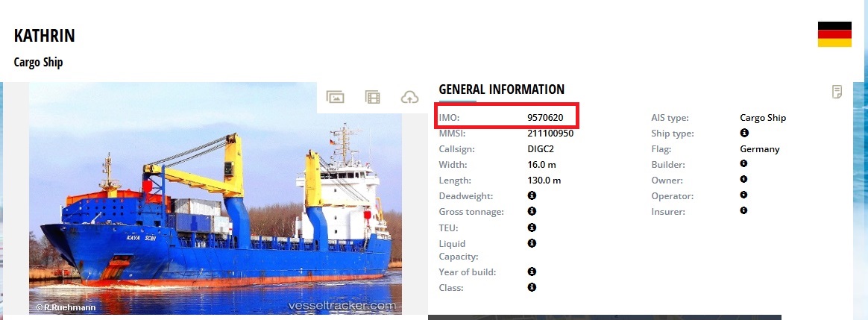Open the Kaya Scmi ship photo

[x=216, y=198]
